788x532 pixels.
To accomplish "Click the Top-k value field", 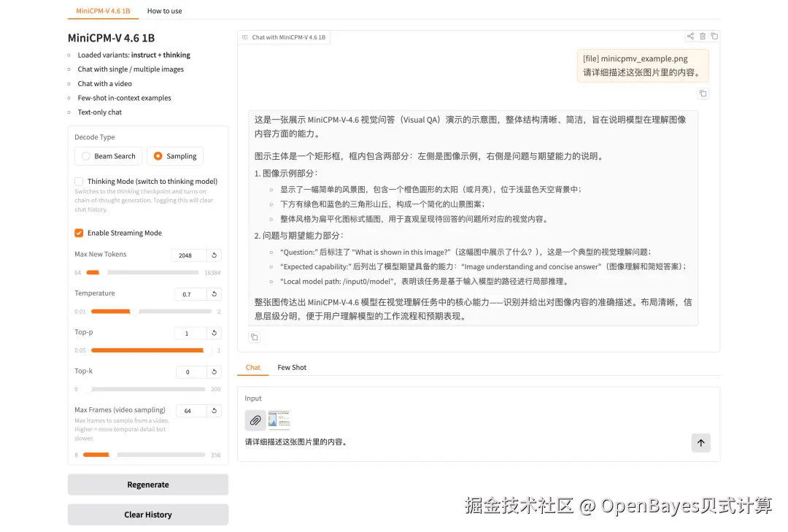I will click(191, 371).
